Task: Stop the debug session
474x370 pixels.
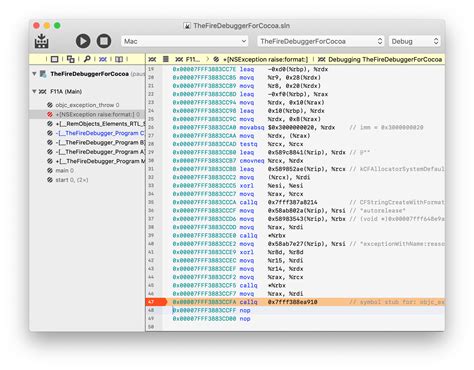Action: (x=104, y=41)
